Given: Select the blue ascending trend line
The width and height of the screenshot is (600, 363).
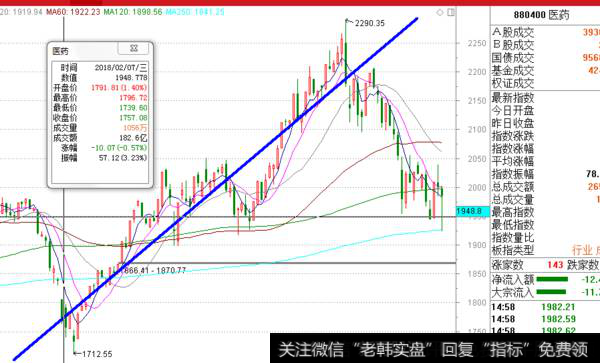Looking at the screenshot, I should point(215,189).
